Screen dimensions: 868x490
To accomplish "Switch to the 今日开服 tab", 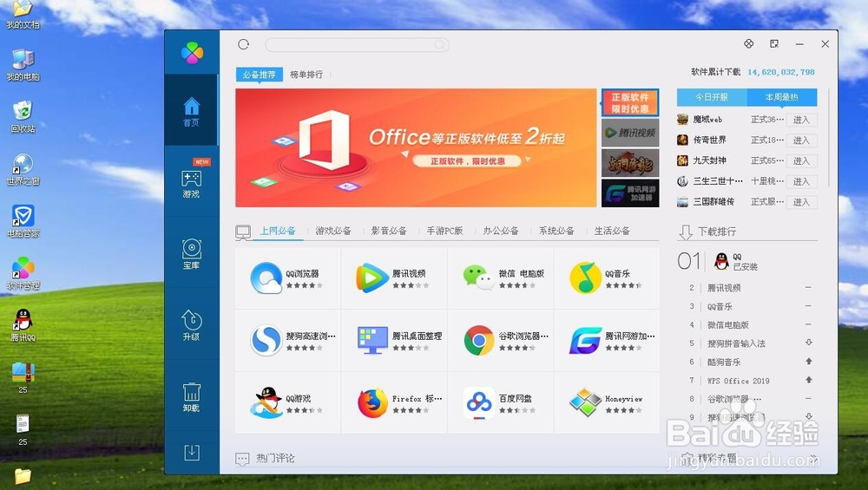I will pos(712,97).
